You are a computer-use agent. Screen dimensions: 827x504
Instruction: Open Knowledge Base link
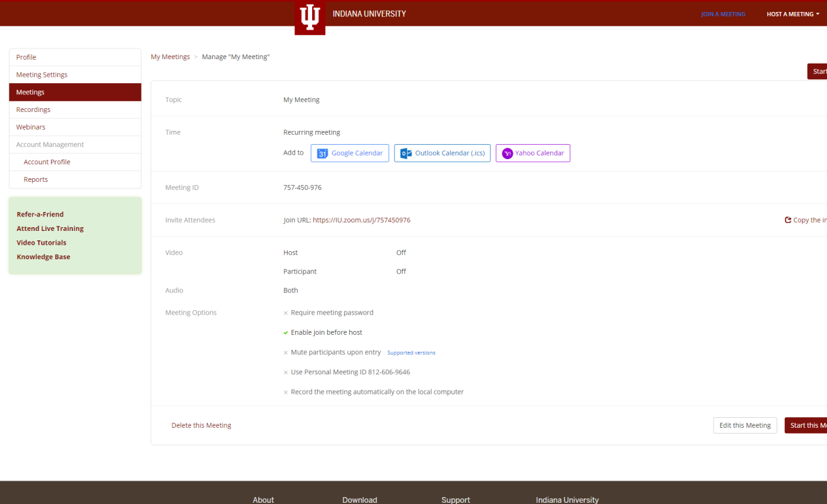tap(43, 257)
